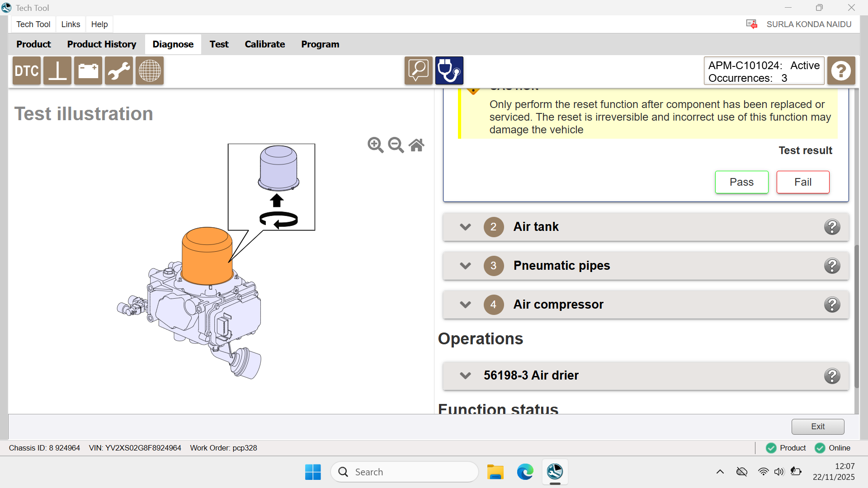Screen dimensions: 868x488
Task: Open the globe grid toolbar icon
Action: [150, 71]
